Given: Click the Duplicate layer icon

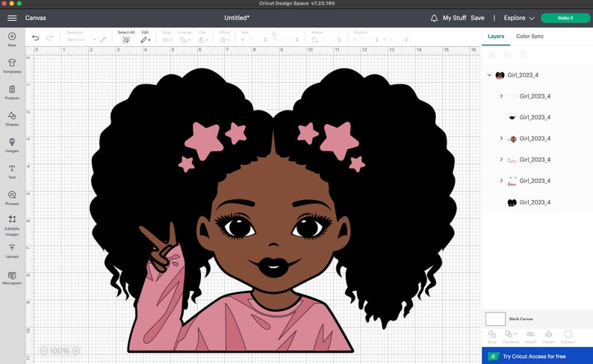Looking at the screenshot, I should [508, 55].
